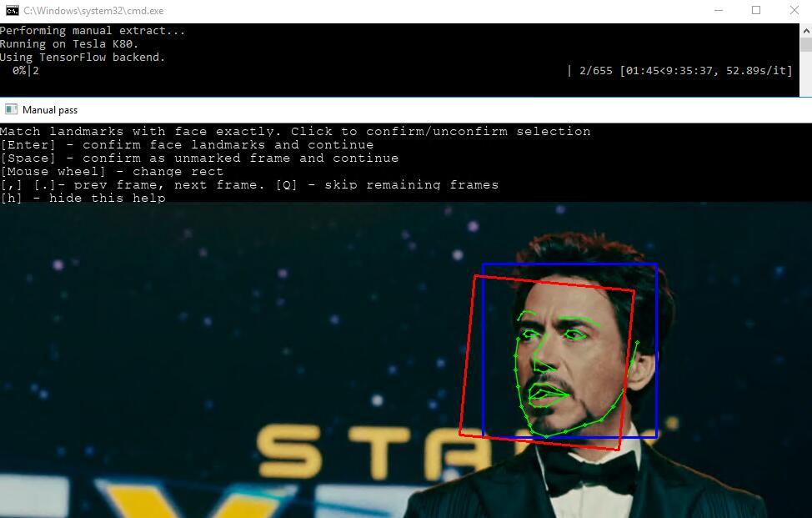Click the 'Performing manual extract...' line

tap(93, 31)
